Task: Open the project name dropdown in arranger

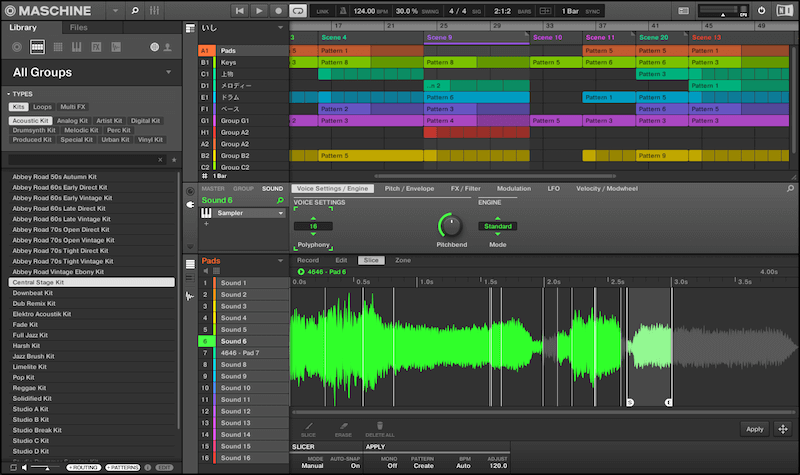Action: point(280,28)
